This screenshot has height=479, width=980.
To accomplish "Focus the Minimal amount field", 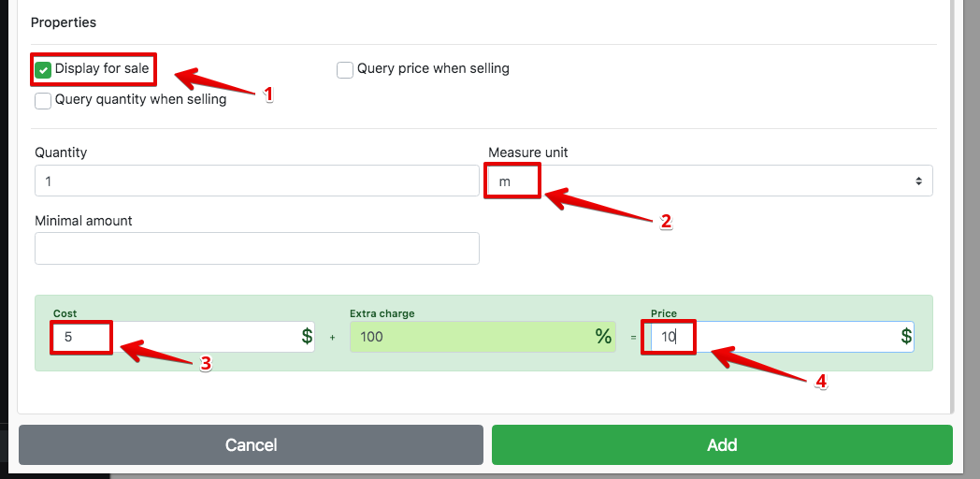I will (x=256, y=248).
